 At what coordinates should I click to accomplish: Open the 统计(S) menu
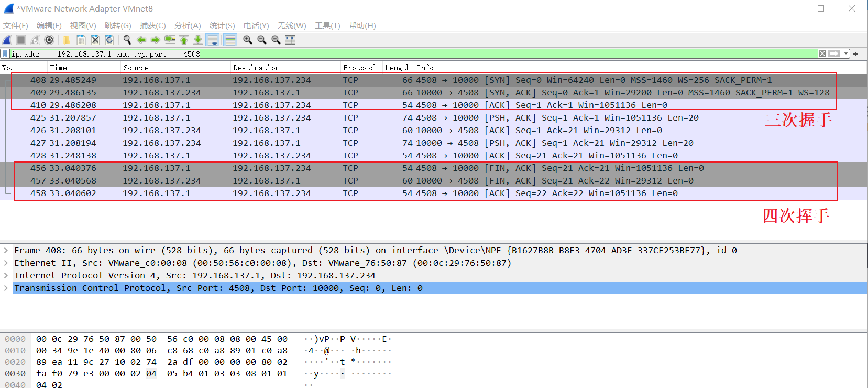(x=222, y=26)
